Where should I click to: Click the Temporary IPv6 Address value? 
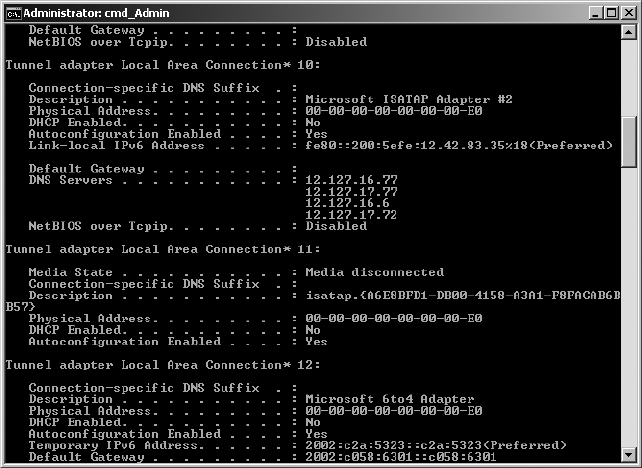tap(435, 445)
